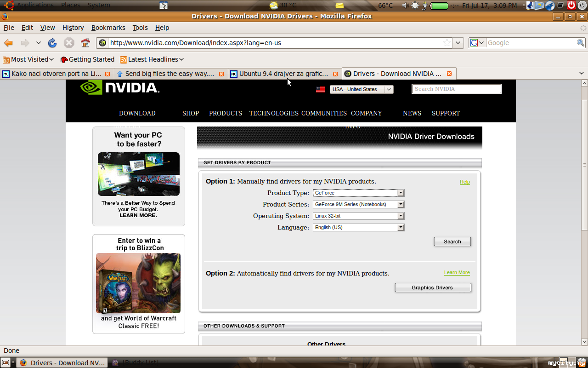Click the volume speaker icon

(x=405, y=6)
